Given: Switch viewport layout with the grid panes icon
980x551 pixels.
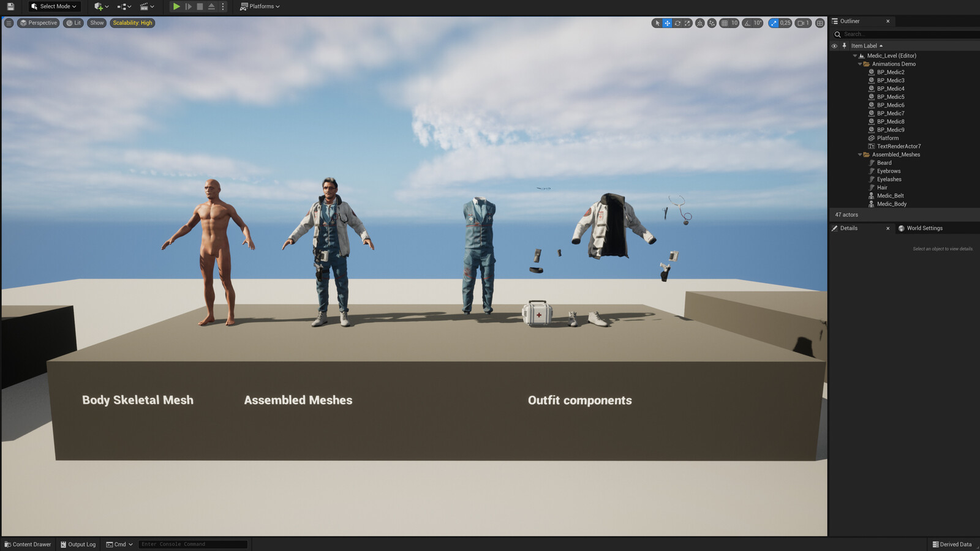Looking at the screenshot, I should point(820,23).
